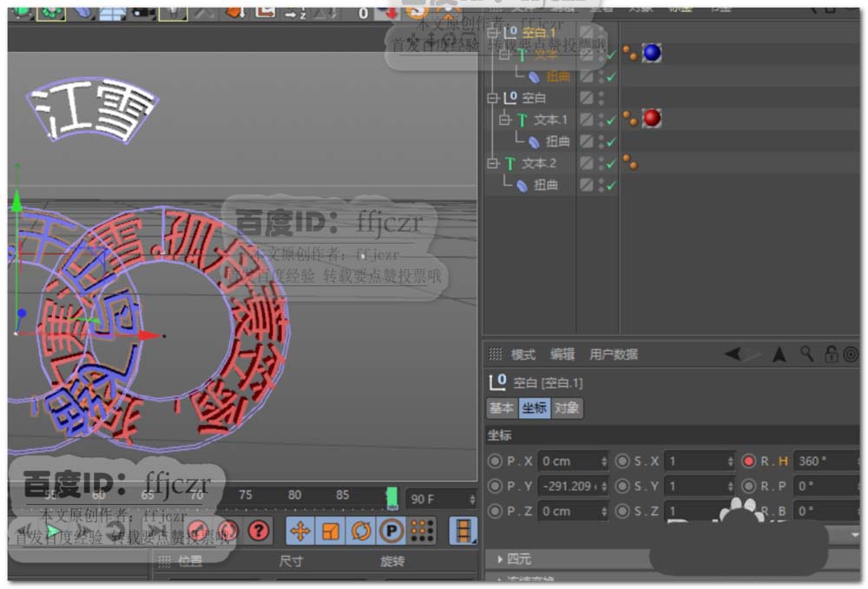Select the red material tag on 文本.1
The image size is (868, 589).
pyautogui.click(x=652, y=118)
